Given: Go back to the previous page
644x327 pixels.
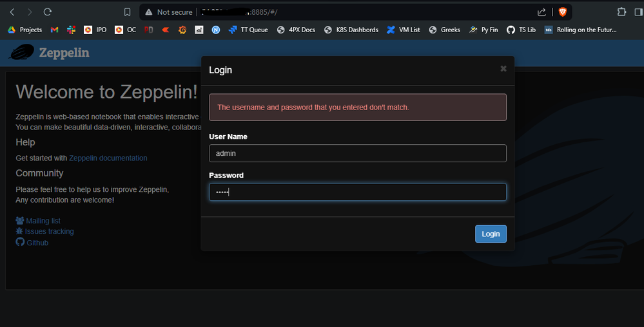Looking at the screenshot, I should click(12, 12).
